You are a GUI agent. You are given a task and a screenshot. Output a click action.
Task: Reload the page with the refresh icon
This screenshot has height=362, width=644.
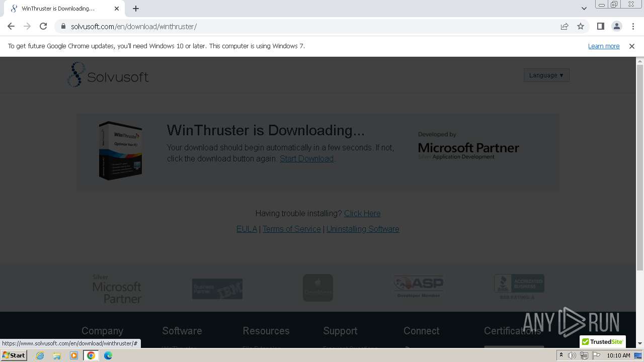[43, 26]
